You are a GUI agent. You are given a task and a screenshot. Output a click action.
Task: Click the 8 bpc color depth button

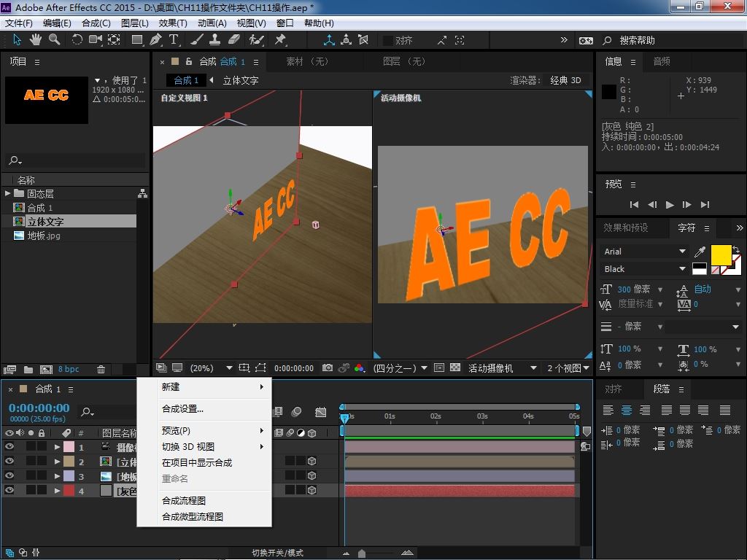[69, 369]
